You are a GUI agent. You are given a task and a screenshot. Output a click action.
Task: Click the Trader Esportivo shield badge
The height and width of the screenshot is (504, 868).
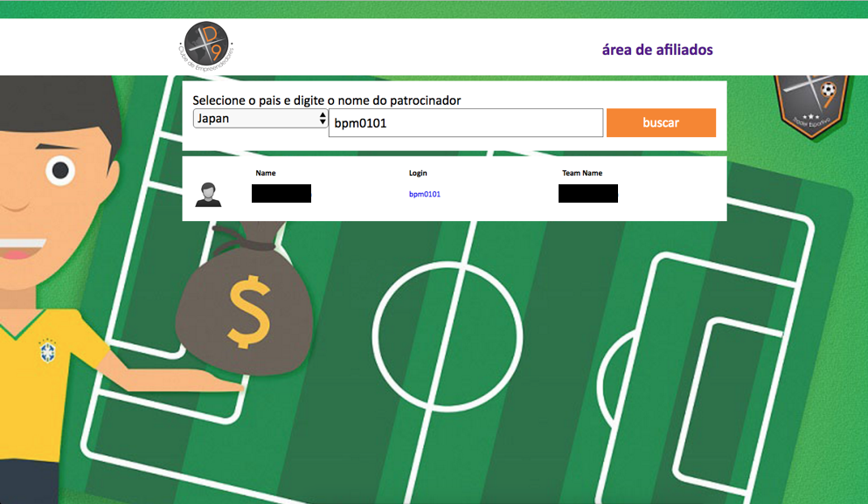click(x=811, y=106)
